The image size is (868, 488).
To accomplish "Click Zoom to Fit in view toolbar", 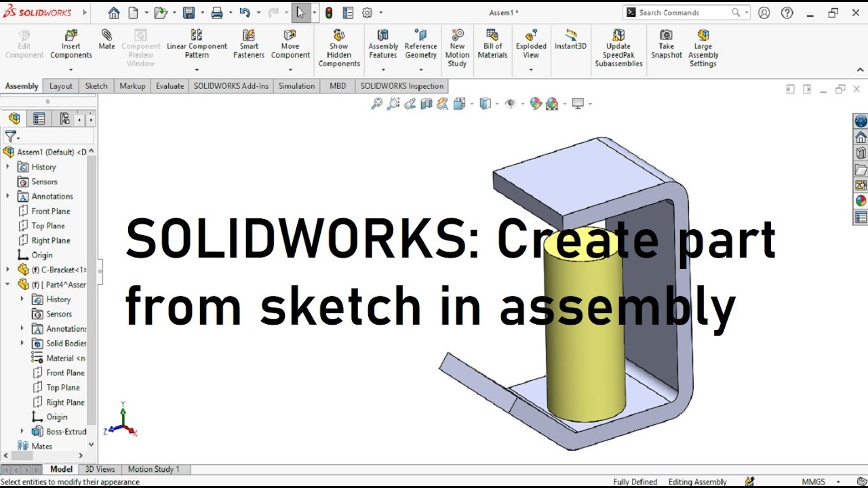I will point(376,104).
